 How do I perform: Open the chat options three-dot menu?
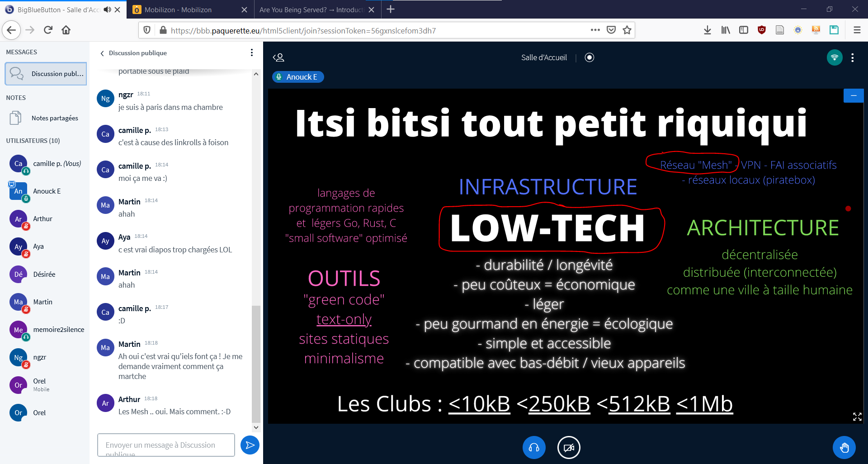252,53
